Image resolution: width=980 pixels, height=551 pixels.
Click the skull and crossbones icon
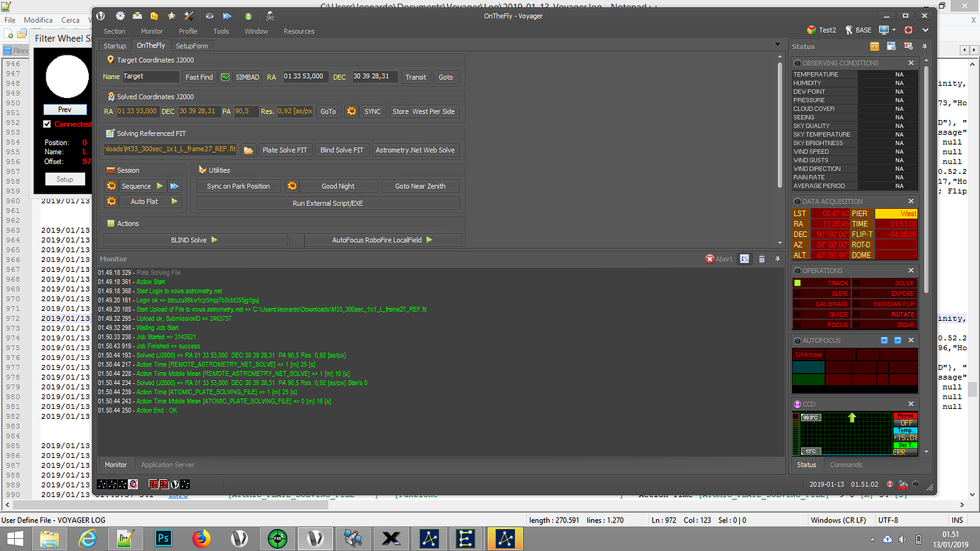pyautogui.click(x=270, y=16)
